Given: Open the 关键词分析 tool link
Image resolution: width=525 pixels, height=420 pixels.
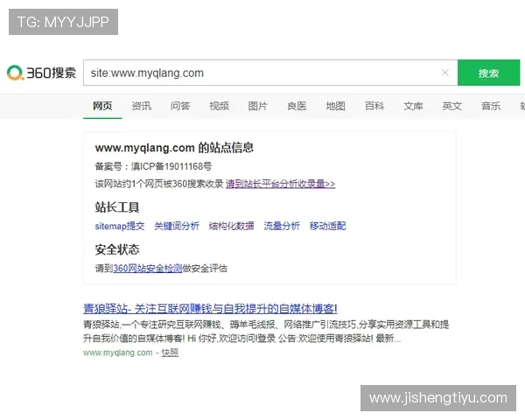Looking at the screenshot, I should 177,226.
